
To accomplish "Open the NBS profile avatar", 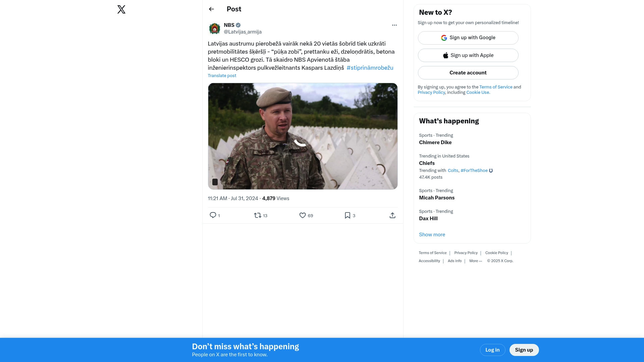I will [x=215, y=28].
